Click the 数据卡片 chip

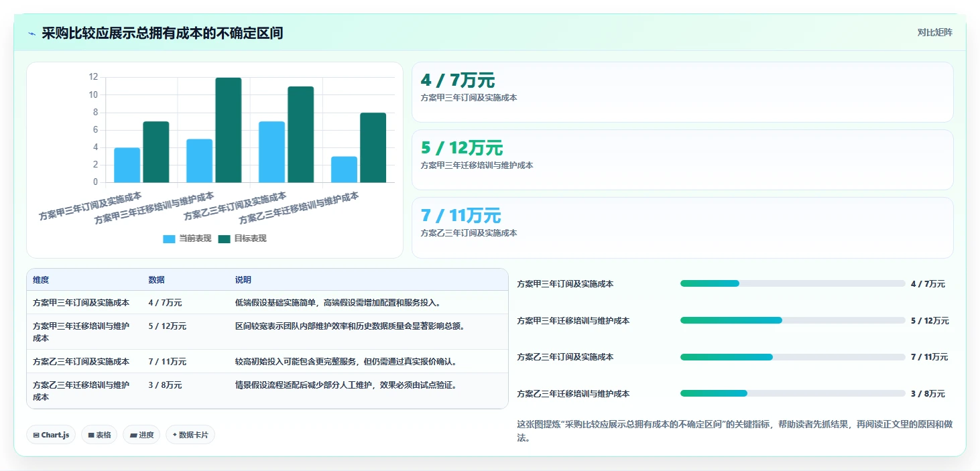pyautogui.click(x=190, y=435)
